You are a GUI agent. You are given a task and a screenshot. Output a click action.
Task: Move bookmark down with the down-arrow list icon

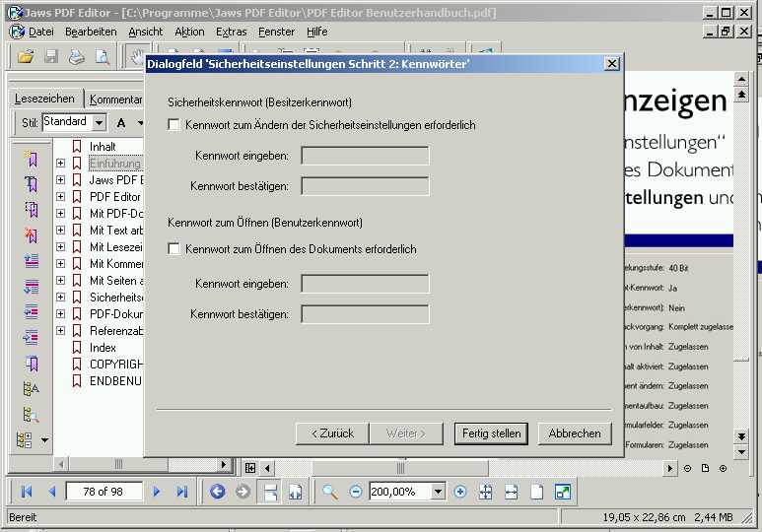32,287
